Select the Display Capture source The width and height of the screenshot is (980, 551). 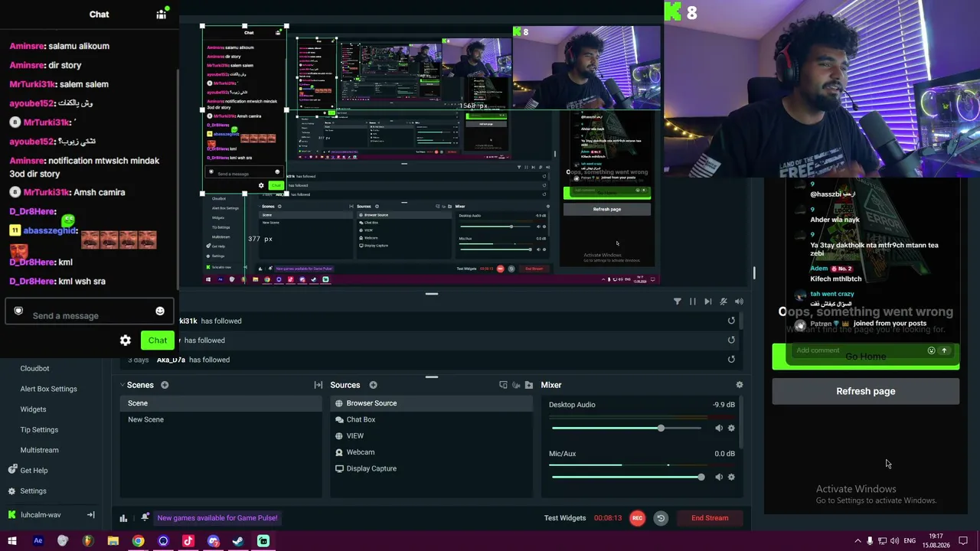pyautogui.click(x=432, y=468)
